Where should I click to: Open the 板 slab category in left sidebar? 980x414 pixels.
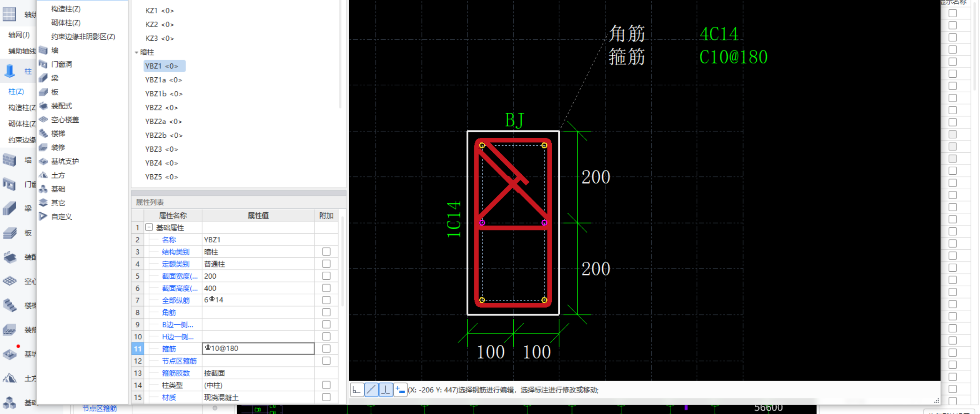(x=10, y=233)
